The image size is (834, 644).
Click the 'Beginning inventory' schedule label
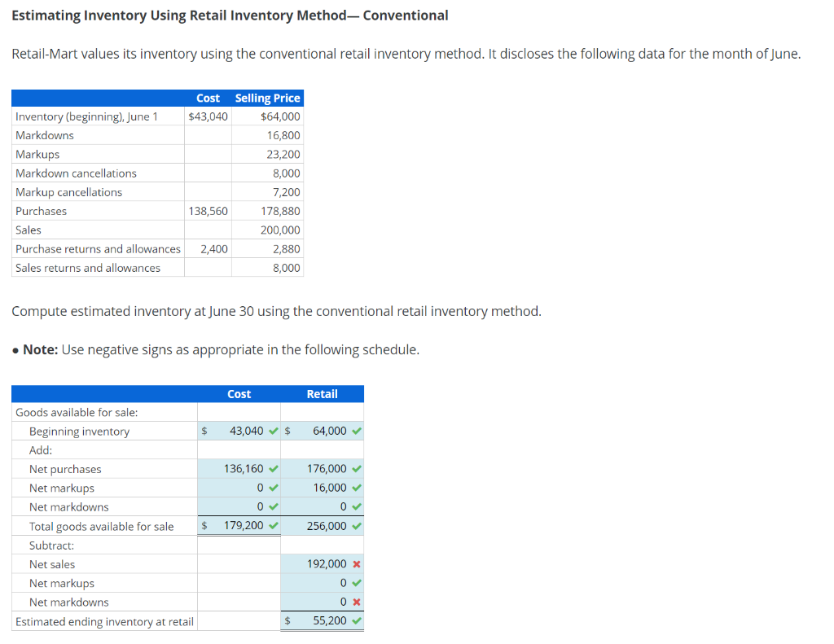(x=79, y=432)
